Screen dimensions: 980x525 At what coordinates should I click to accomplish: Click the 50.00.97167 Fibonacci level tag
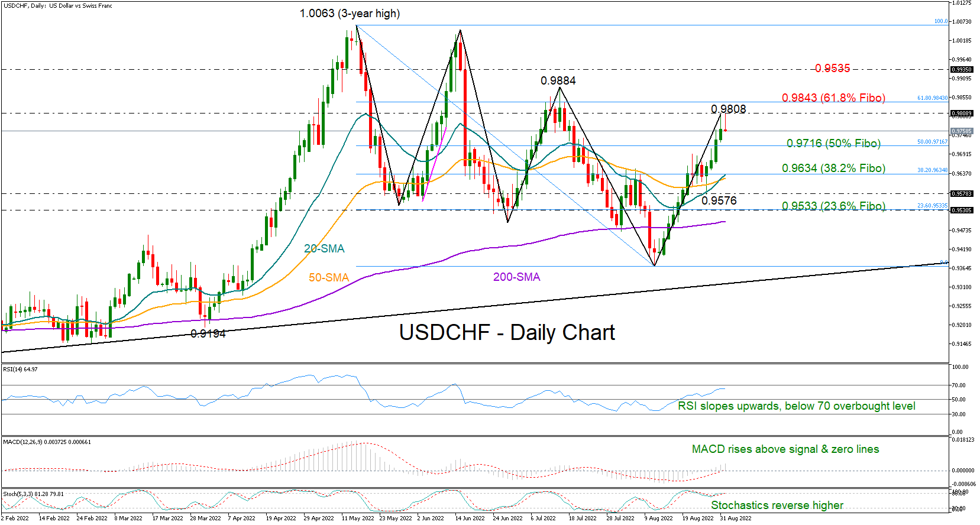coord(932,142)
